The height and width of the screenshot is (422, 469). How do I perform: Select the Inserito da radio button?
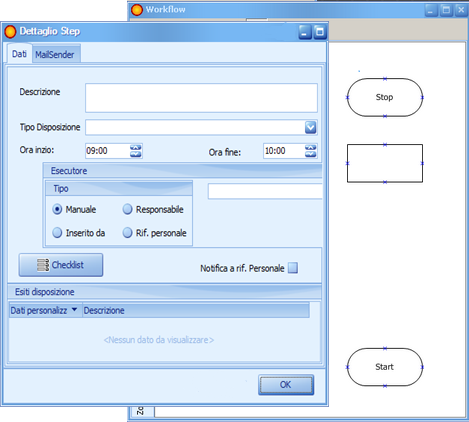point(57,232)
